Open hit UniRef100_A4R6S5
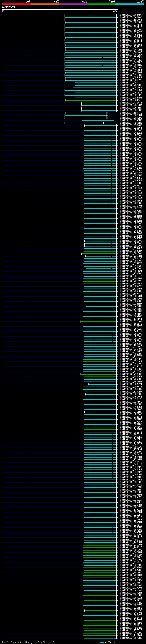The image size is (146, 644). click(x=131, y=547)
